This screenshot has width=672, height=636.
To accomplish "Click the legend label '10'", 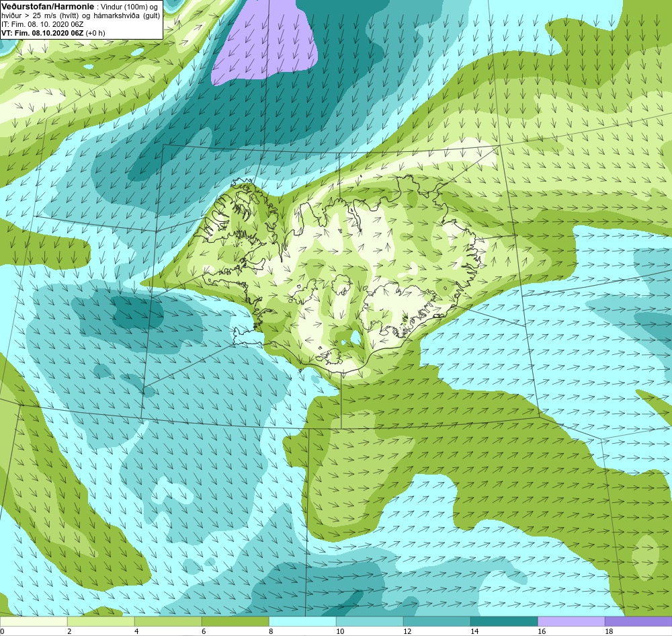I will (x=340, y=631).
